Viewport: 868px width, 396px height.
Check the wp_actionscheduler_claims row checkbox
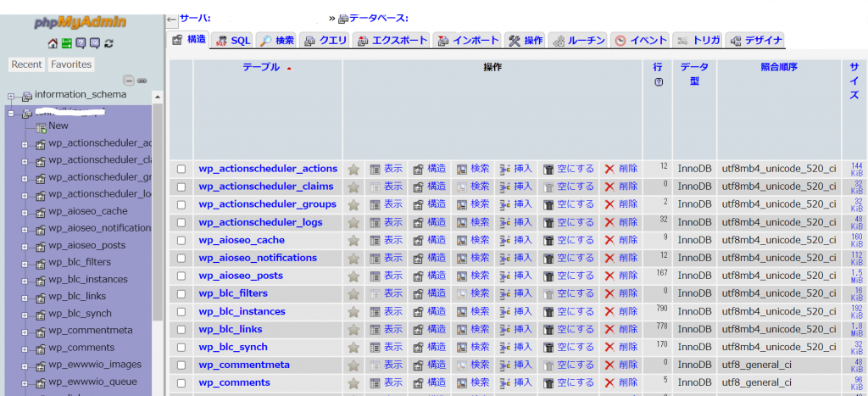(181, 187)
